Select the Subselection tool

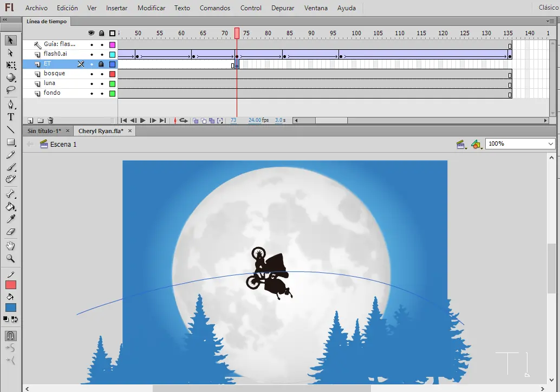(x=10, y=53)
